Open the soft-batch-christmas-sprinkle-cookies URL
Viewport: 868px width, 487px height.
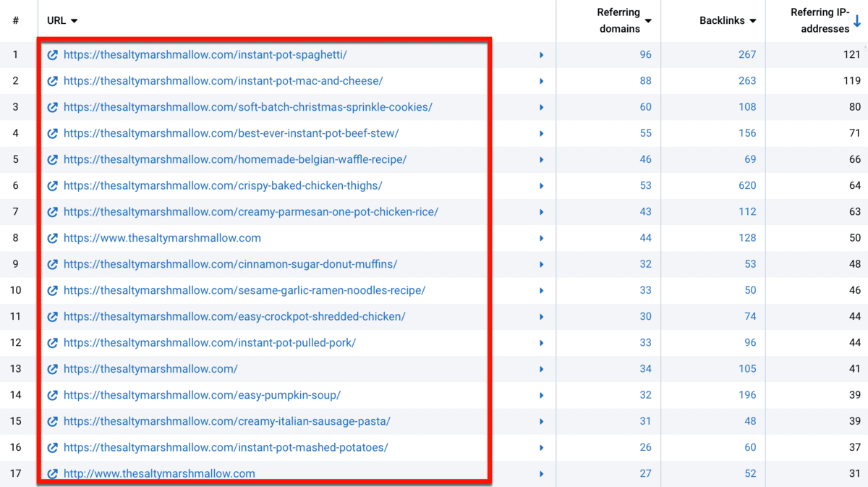(248, 107)
